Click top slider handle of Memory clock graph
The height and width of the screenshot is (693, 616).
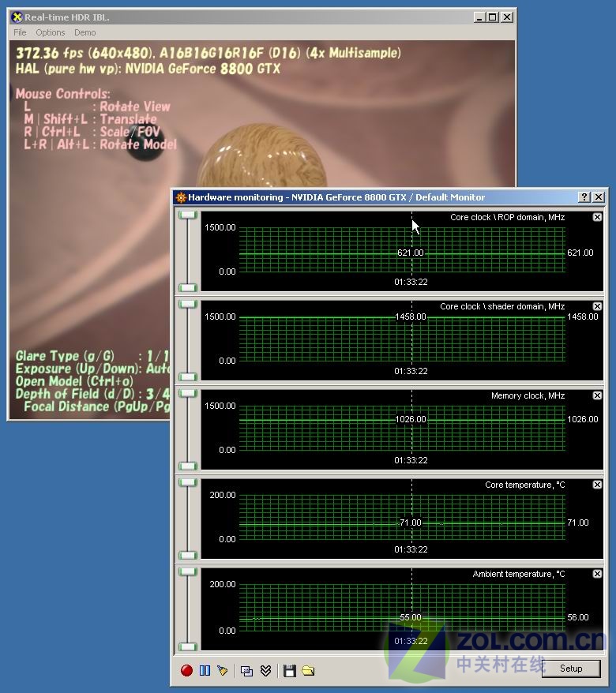coord(188,393)
